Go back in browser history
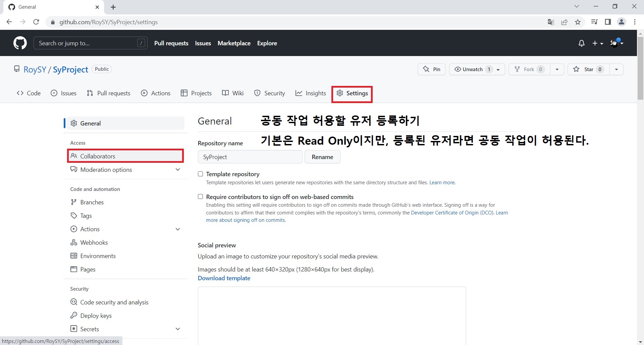The image size is (644, 345). click(9, 22)
